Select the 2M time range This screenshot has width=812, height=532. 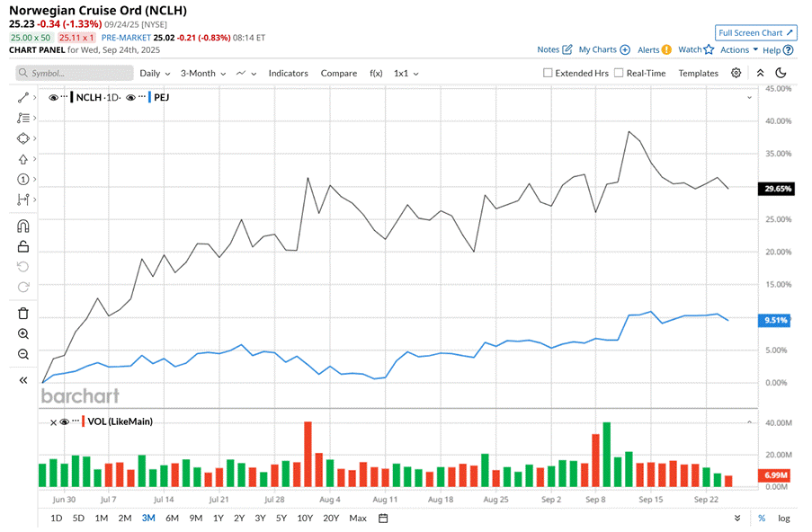[125, 518]
